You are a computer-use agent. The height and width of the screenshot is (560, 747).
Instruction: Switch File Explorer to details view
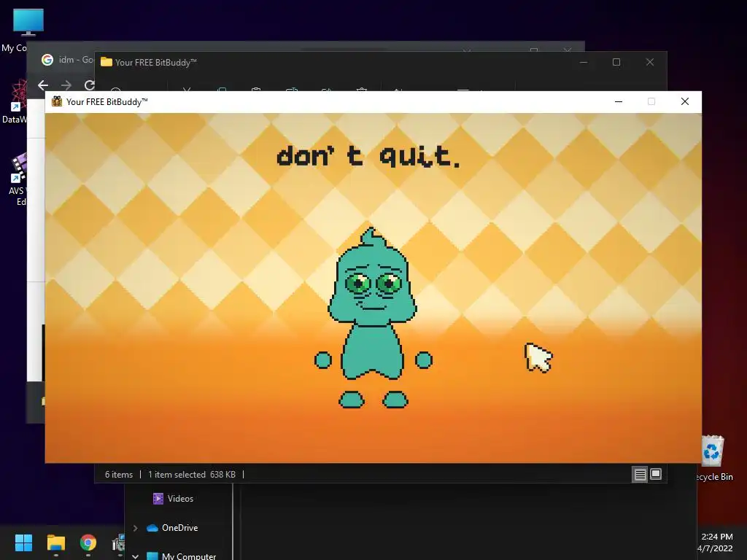640,474
